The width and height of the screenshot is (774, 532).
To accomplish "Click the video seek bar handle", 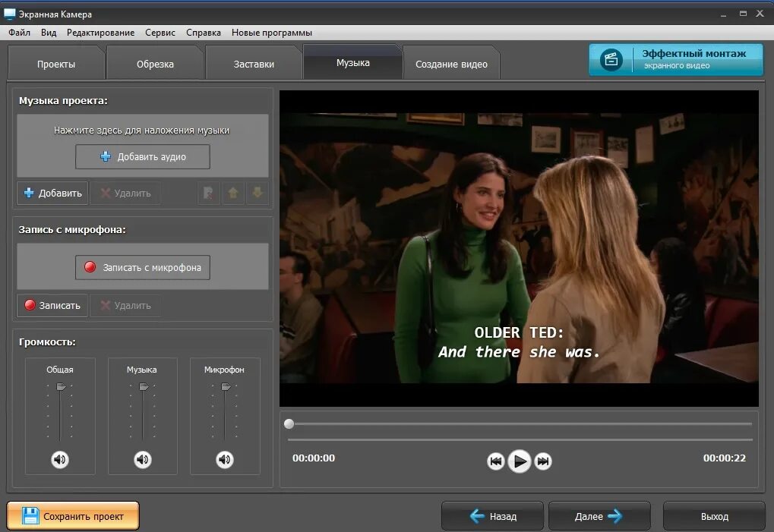I will pos(289,423).
